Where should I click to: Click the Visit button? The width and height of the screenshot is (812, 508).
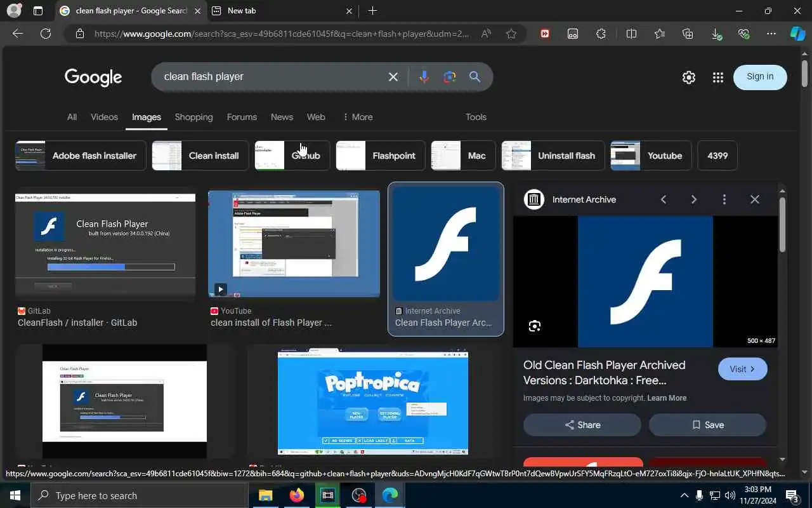743,369
